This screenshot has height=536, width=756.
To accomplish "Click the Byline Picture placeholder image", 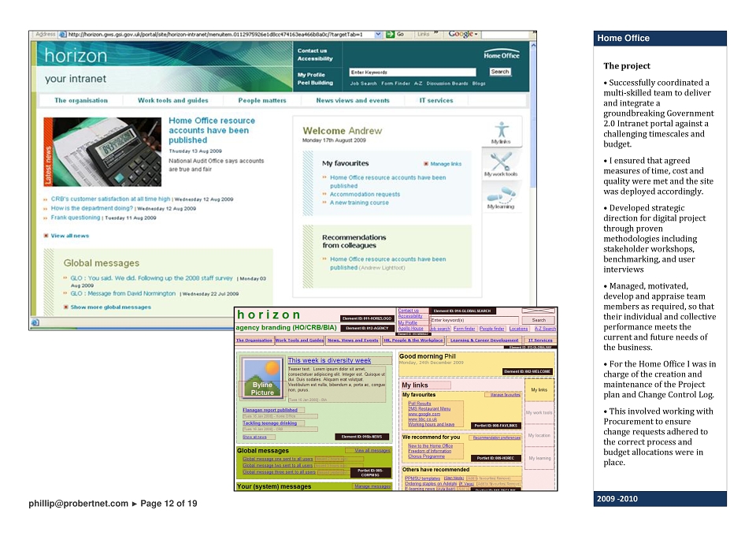I will 261,378.
